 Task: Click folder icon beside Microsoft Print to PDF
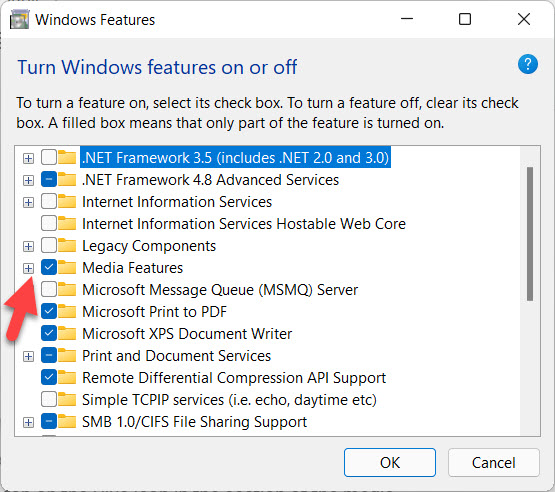click(67, 311)
